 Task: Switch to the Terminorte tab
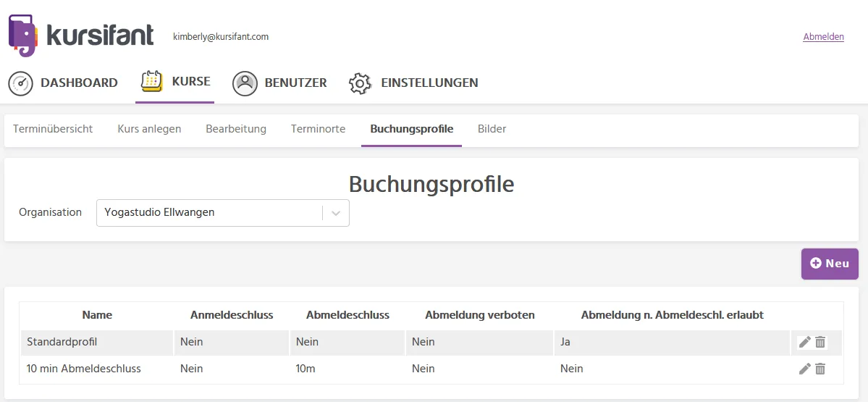tap(319, 129)
